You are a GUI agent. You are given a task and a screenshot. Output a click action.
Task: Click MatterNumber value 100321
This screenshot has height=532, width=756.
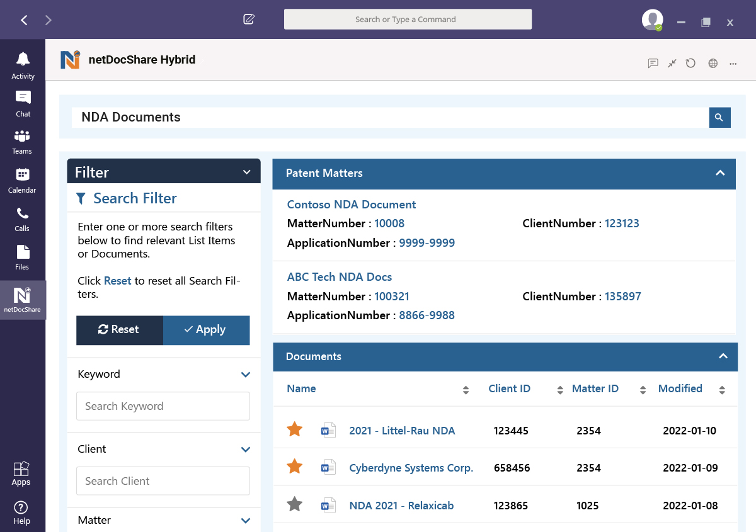coord(392,297)
